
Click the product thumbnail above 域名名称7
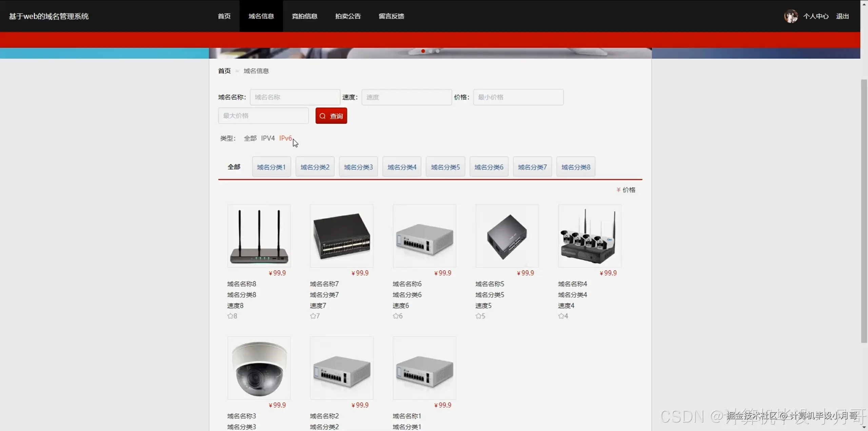341,236
